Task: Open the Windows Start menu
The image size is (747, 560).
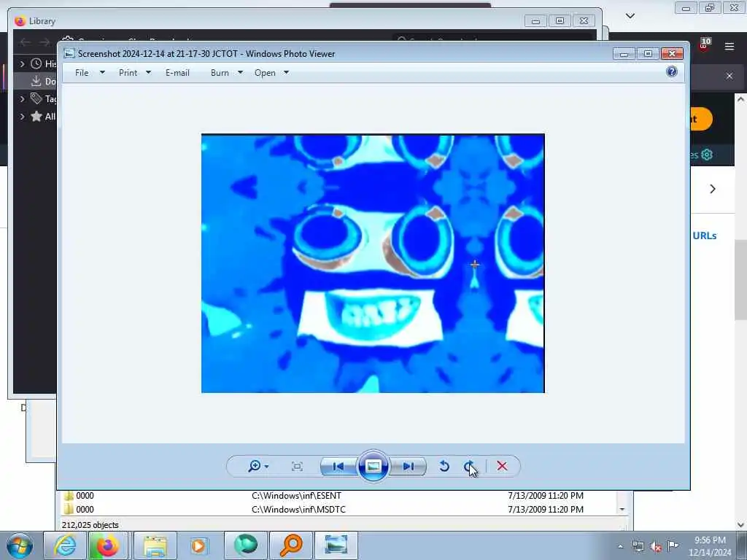Action: point(20,545)
